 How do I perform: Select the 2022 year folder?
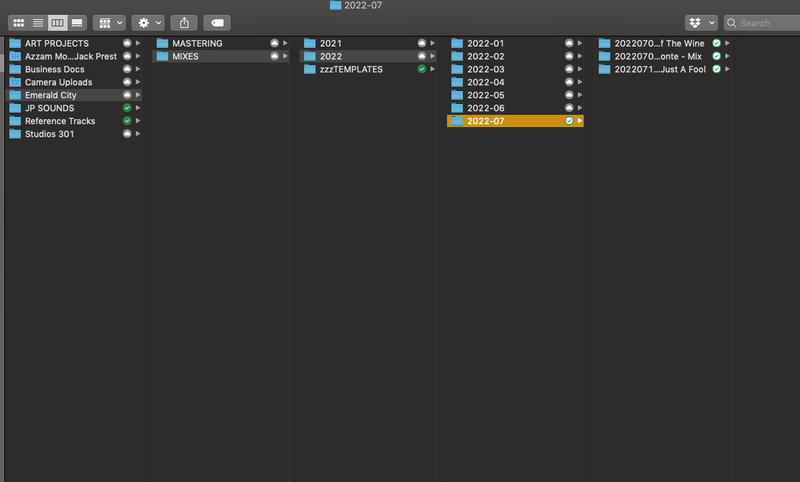click(x=368, y=56)
